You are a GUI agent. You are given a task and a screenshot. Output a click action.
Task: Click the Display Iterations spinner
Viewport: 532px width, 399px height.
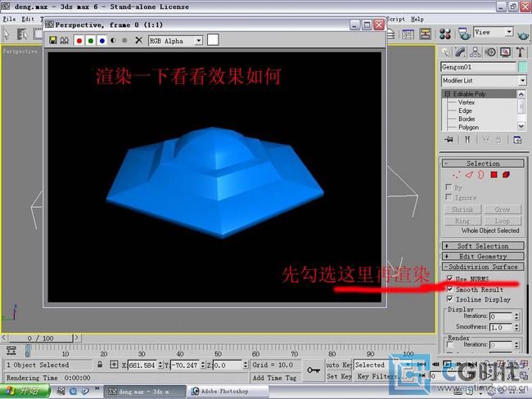click(x=516, y=316)
